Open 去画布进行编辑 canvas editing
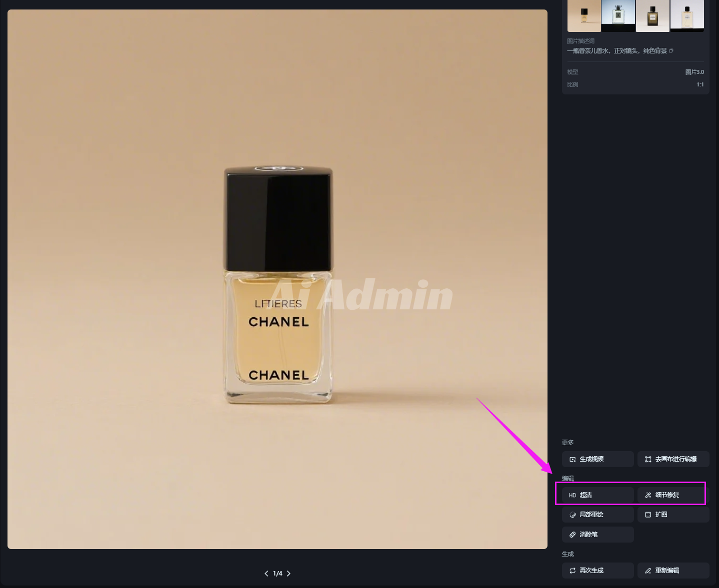Viewport: 719px width, 588px height. (x=673, y=459)
